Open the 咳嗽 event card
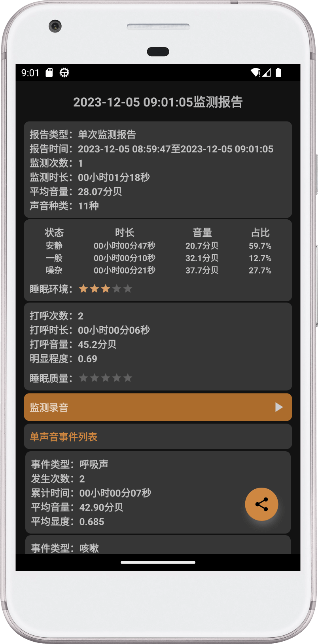 158,545
